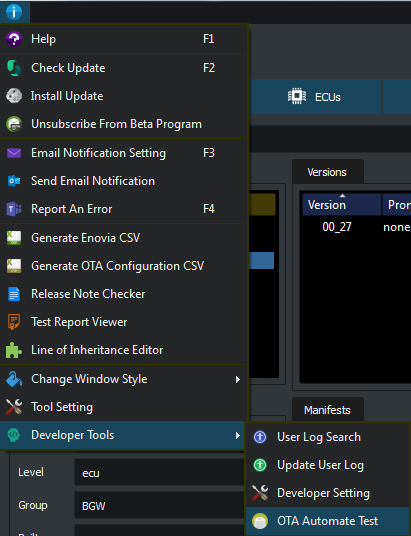Click the 'none' cell in versions table
The image size is (411, 536).
pos(397,227)
